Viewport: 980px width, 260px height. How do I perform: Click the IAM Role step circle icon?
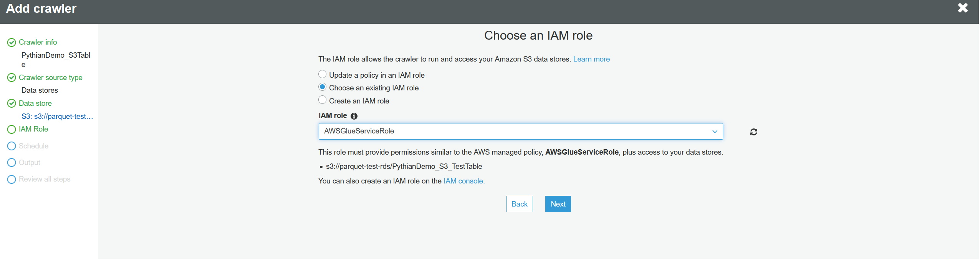(12, 129)
